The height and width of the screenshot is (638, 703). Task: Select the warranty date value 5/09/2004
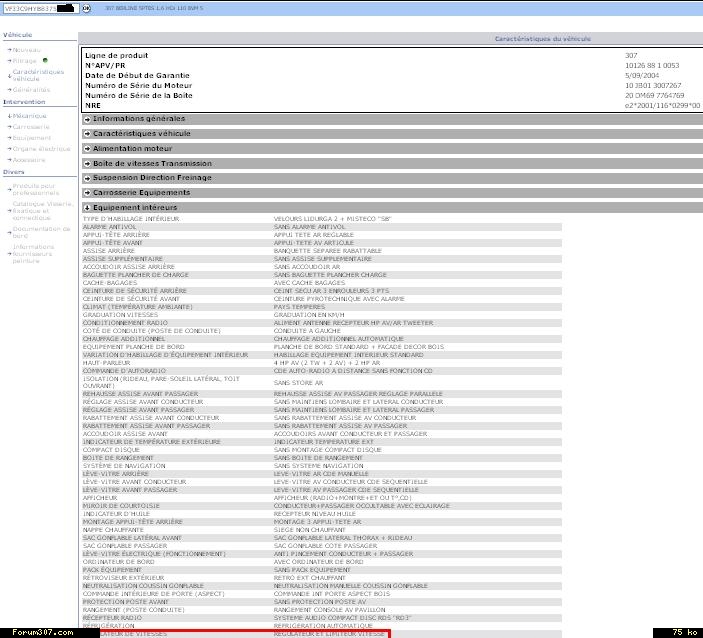point(642,75)
